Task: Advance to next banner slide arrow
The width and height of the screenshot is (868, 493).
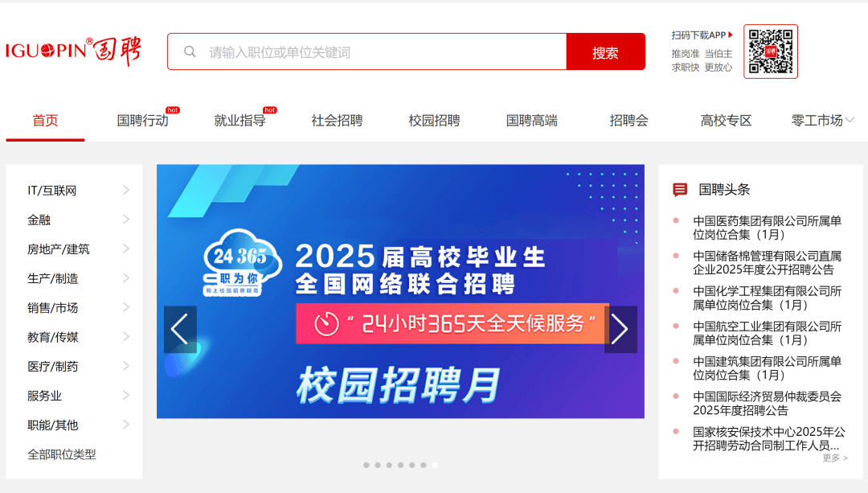Action: pos(620,330)
